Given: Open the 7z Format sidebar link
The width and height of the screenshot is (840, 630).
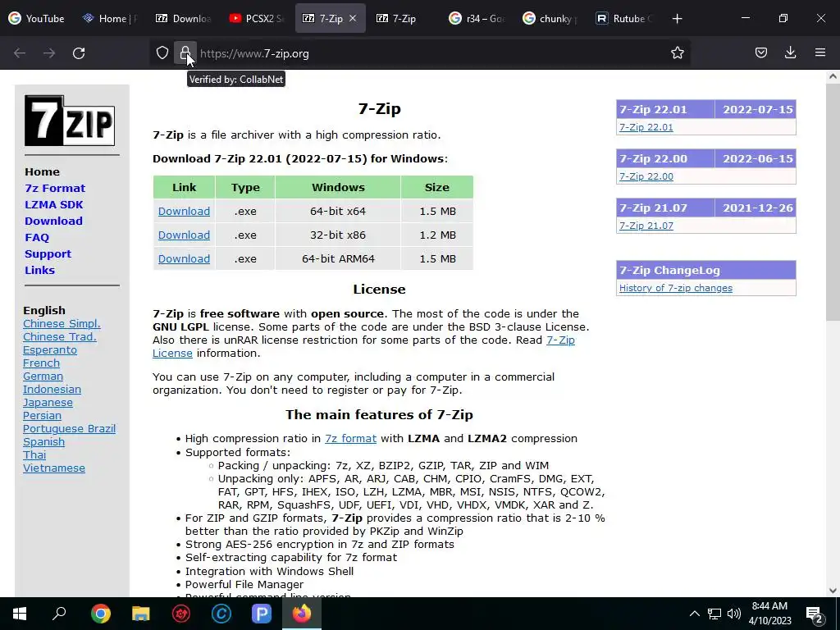Looking at the screenshot, I should [x=55, y=188].
